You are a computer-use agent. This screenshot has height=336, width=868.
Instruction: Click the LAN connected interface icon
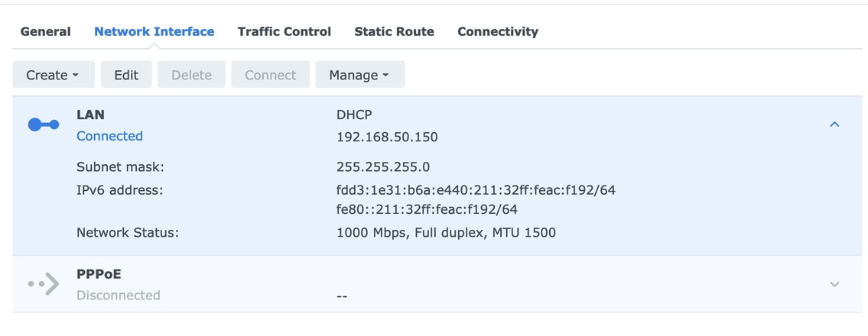(44, 125)
